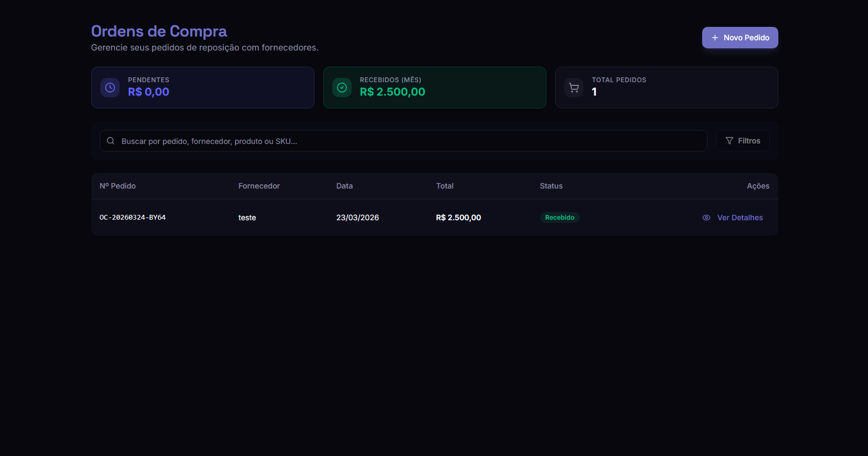
Task: Select the Fornecedor column header
Action: click(x=259, y=186)
